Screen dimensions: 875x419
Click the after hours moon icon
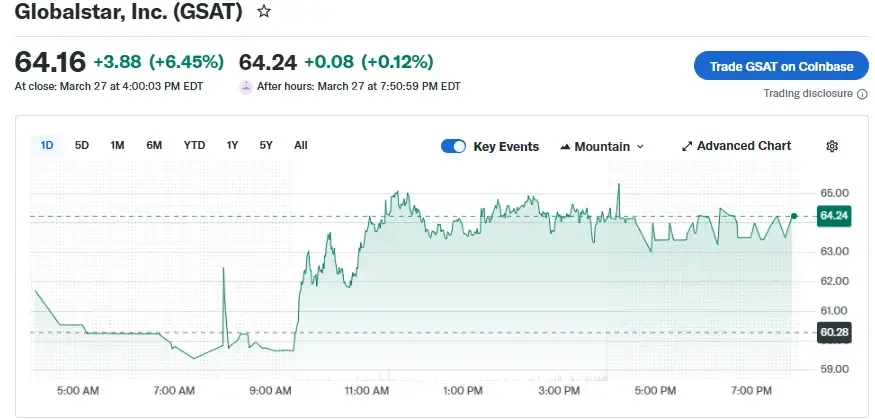pyautogui.click(x=246, y=87)
